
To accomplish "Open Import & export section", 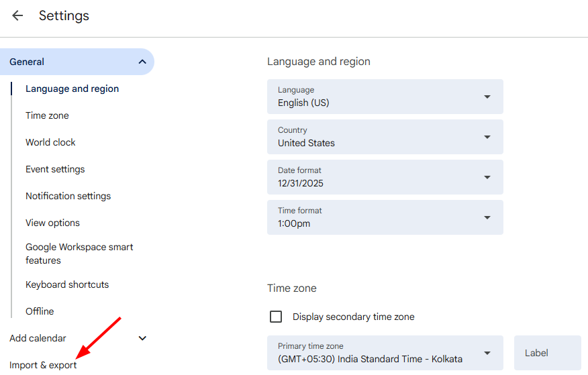I will [43, 365].
